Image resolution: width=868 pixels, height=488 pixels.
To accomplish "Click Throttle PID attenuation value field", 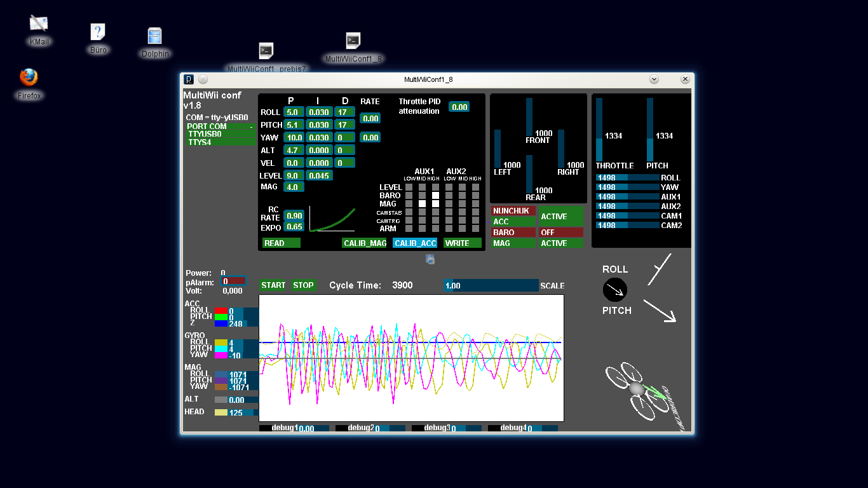I will pos(459,107).
